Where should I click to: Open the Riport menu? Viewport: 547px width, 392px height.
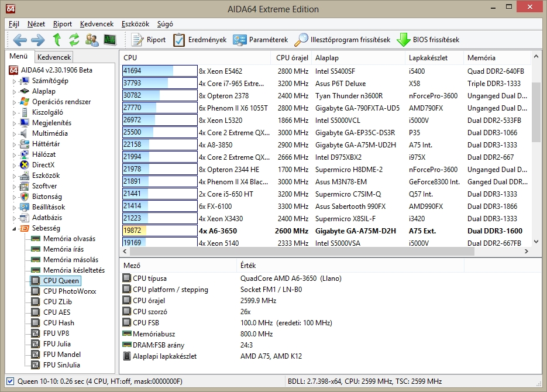63,24
